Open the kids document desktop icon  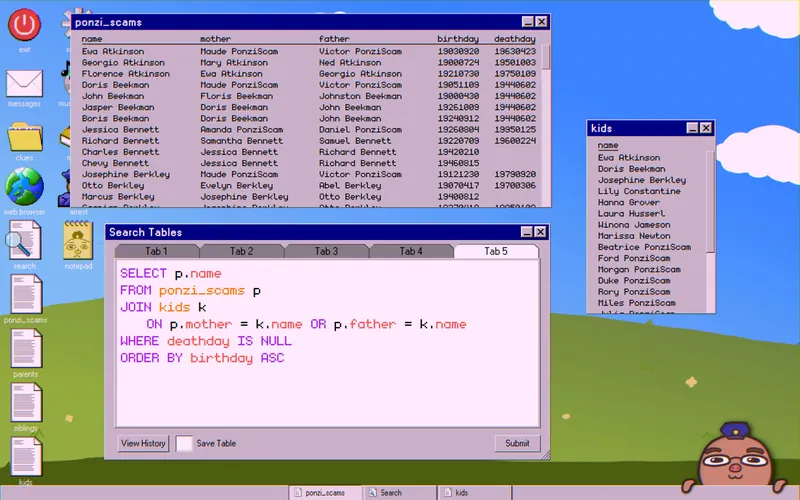click(x=26, y=457)
